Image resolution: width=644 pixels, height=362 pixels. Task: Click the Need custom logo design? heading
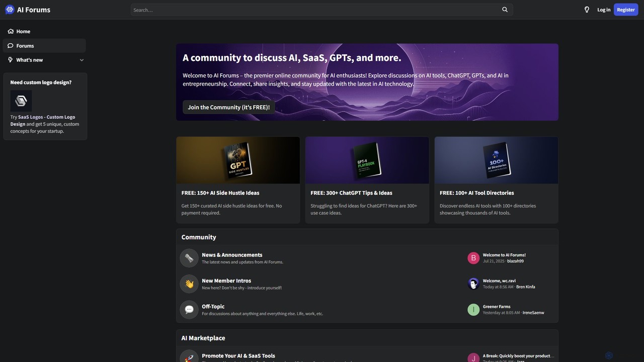pyautogui.click(x=41, y=82)
